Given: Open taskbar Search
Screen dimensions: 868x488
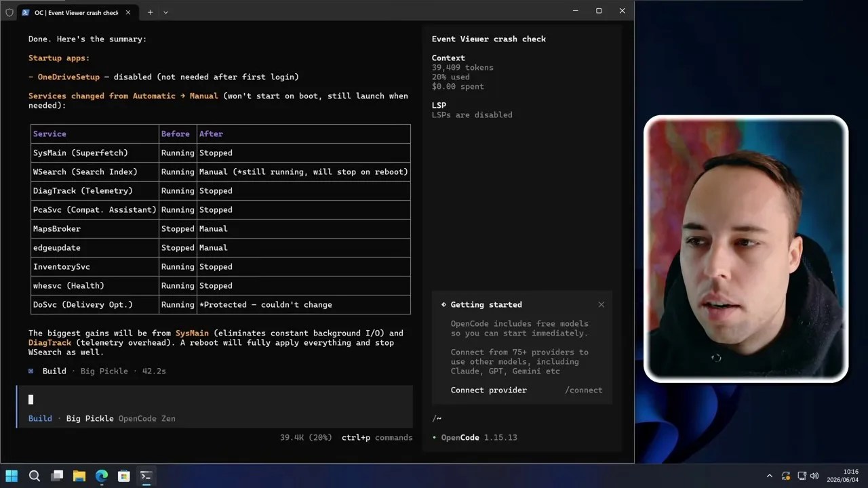Looking at the screenshot, I should pos(35,476).
